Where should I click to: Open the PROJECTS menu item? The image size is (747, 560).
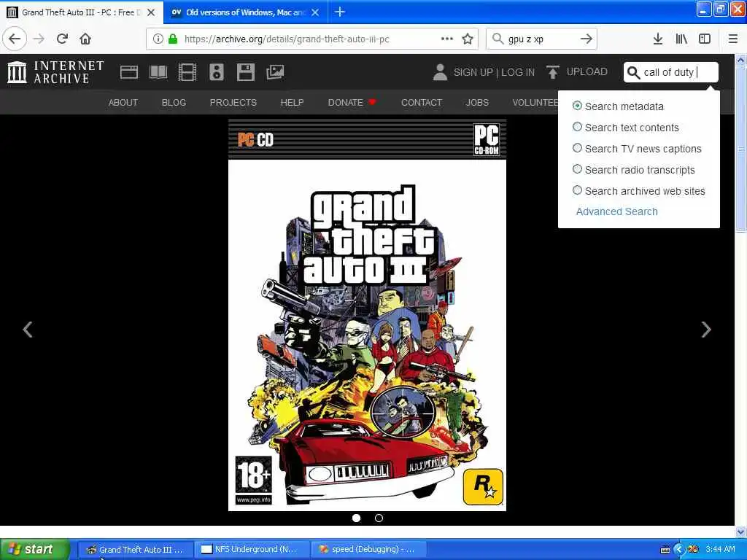pyautogui.click(x=233, y=102)
